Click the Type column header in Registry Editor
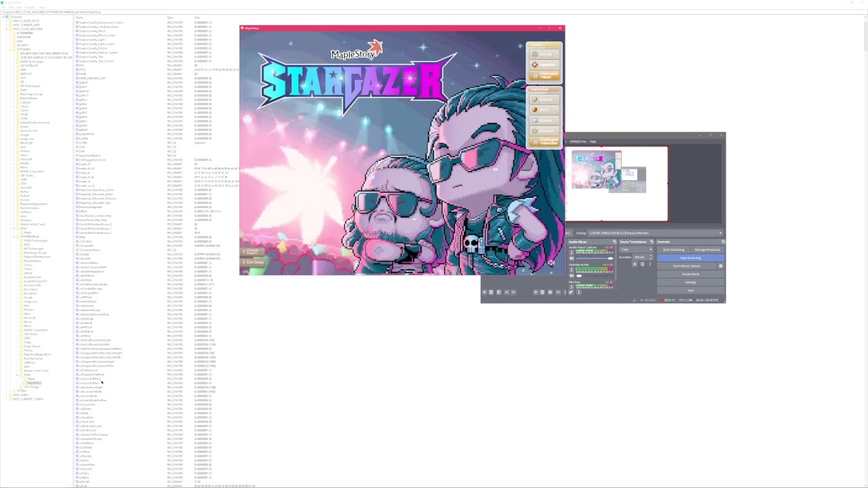Screen dimensions: 868x488 point(170,18)
